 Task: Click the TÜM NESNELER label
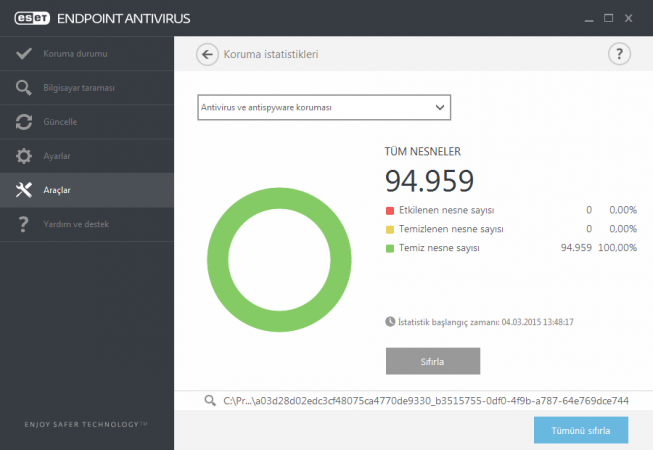click(x=422, y=152)
